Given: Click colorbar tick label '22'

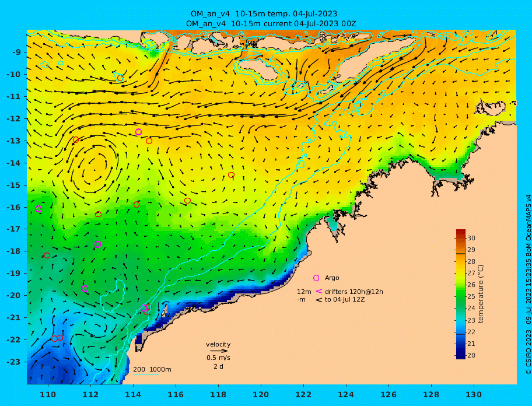Looking at the screenshot, I should coord(471,332).
